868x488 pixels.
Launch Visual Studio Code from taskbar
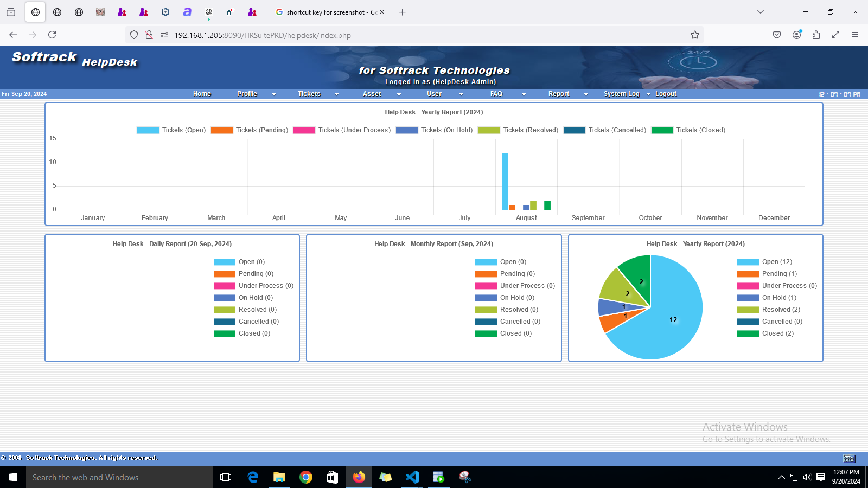point(412,477)
